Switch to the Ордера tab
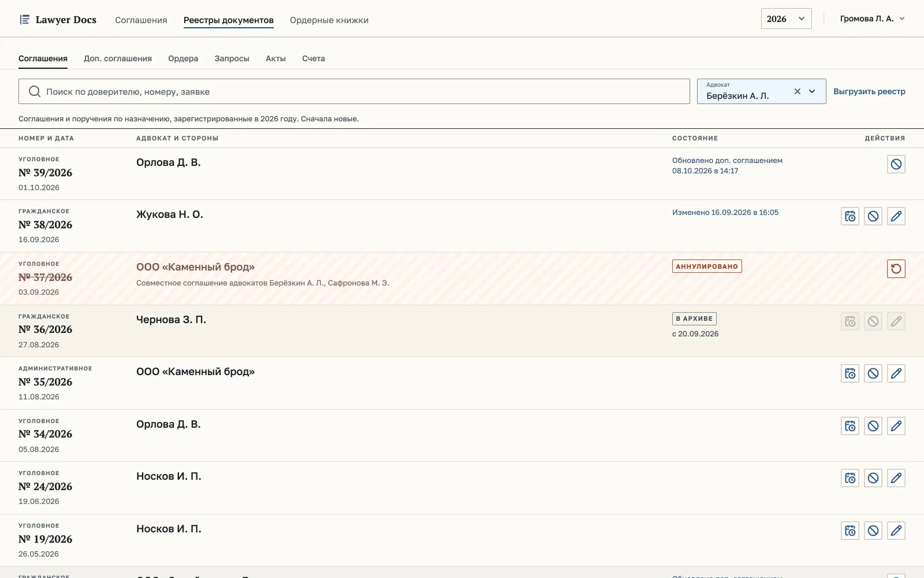The width and height of the screenshot is (924, 578). (x=183, y=58)
